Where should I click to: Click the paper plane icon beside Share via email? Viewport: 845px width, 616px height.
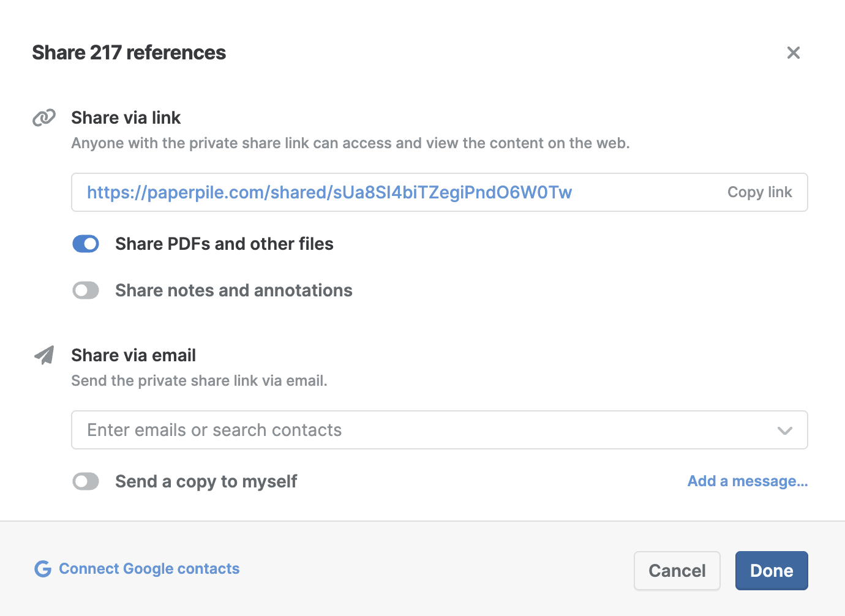pyautogui.click(x=44, y=355)
